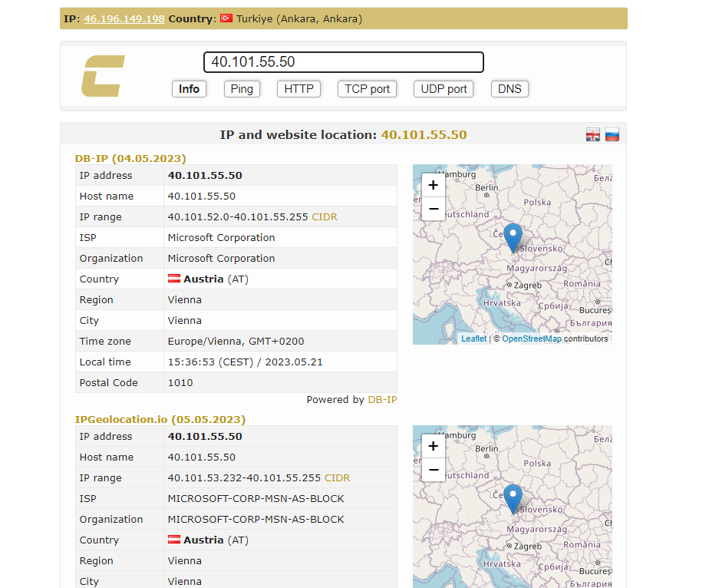Image resolution: width=719 pixels, height=588 pixels.
Task: Open the DNS lookup tool
Action: pos(510,89)
